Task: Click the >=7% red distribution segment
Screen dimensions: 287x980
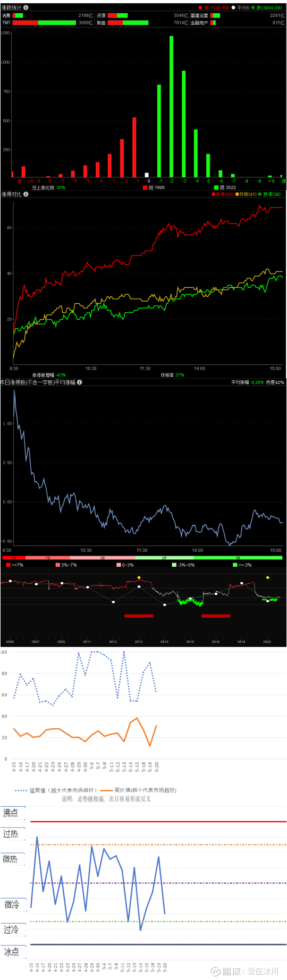Action: (x=13, y=558)
